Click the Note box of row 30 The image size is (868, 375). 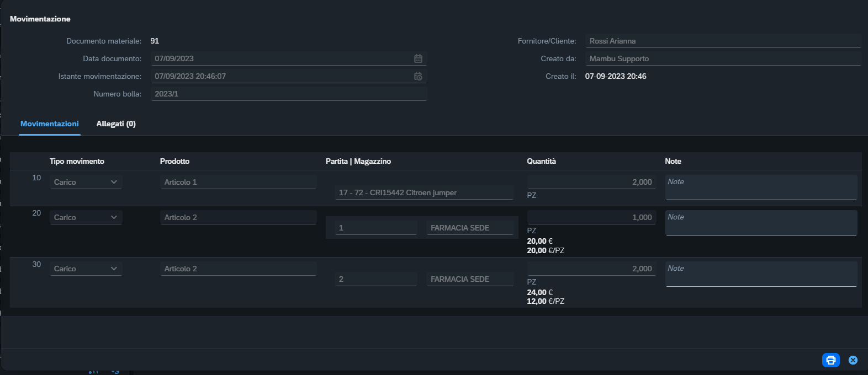point(761,274)
